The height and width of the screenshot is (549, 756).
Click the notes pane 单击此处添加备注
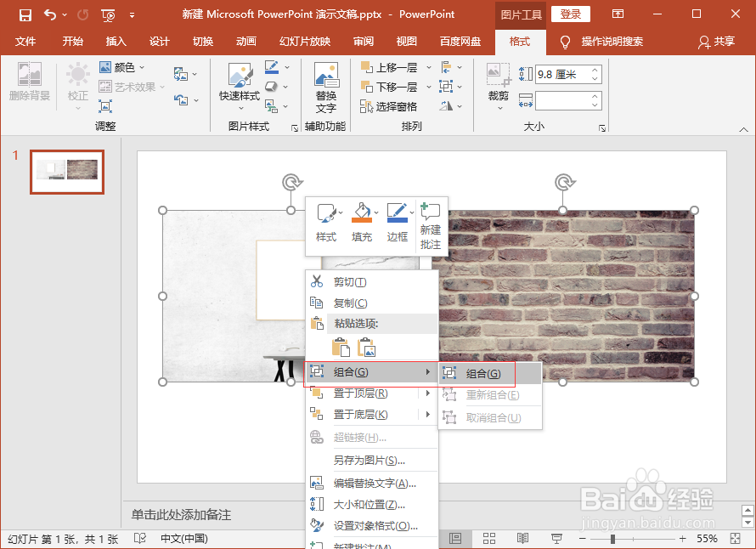(x=181, y=515)
